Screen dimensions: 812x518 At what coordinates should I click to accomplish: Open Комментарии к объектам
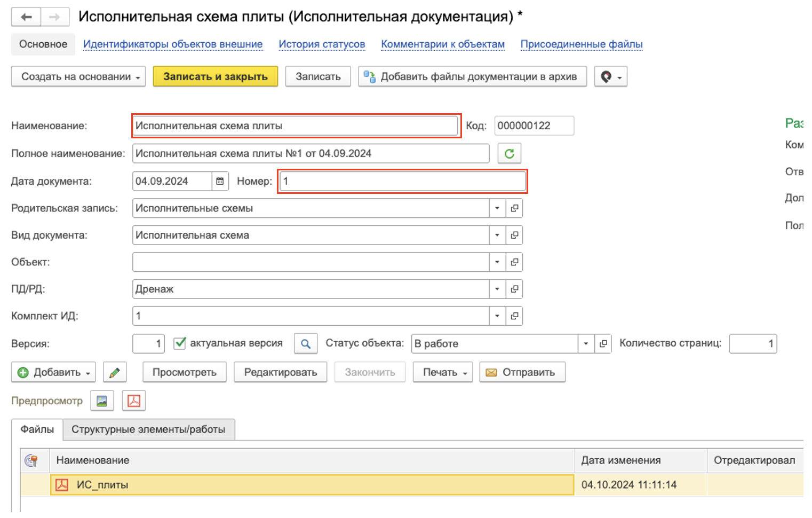[x=443, y=44]
